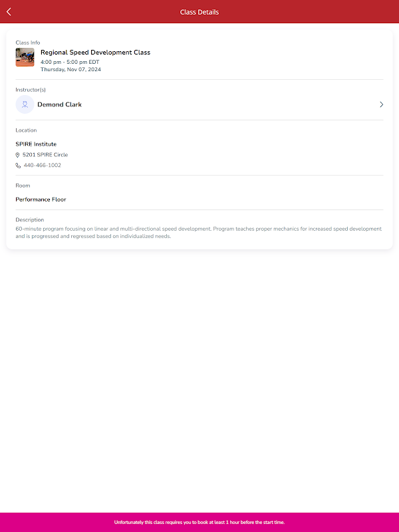Viewport: 399px width, 532px height.
Task: Go back using the top-left arrow
Action: tap(9, 11)
